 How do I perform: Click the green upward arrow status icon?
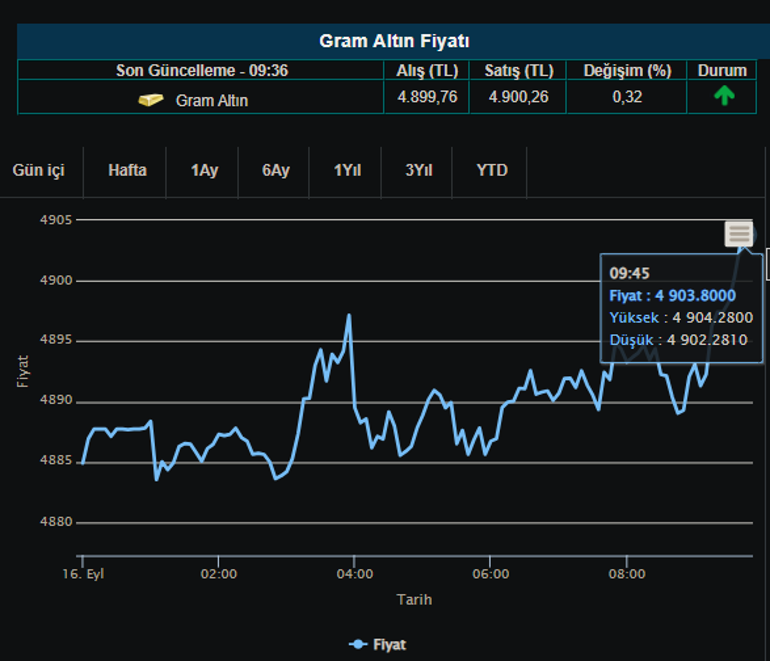724,97
